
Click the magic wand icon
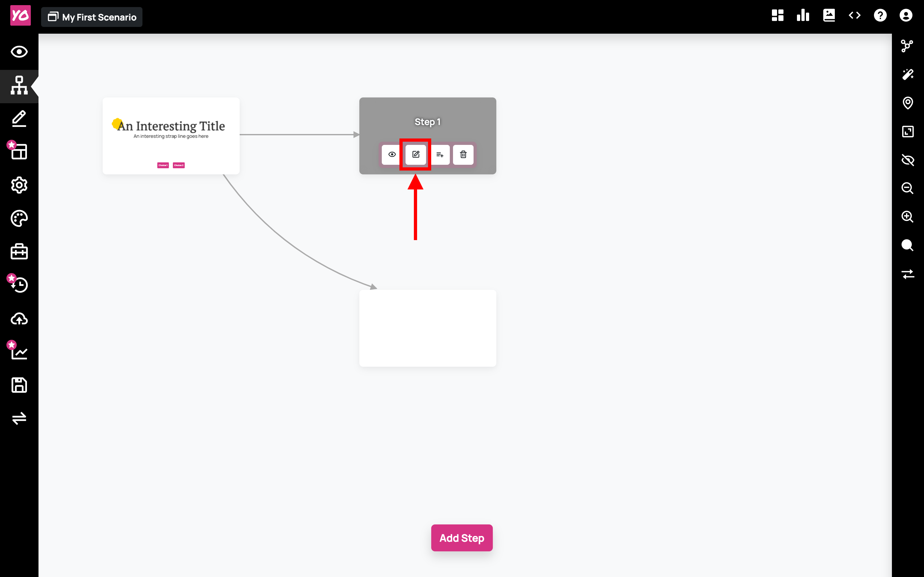click(x=908, y=74)
